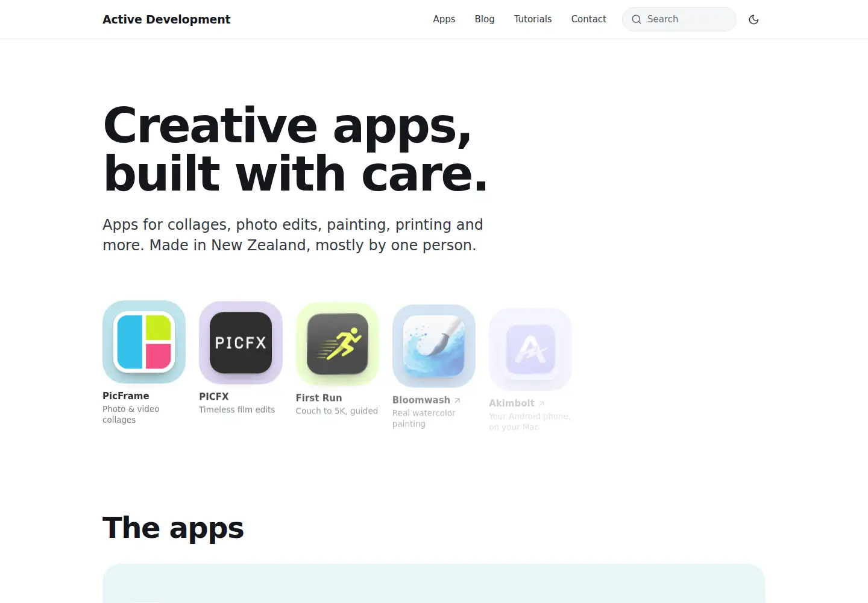Screen dimensions: 868x603
Task: Go to the Blog page
Action: click(485, 19)
